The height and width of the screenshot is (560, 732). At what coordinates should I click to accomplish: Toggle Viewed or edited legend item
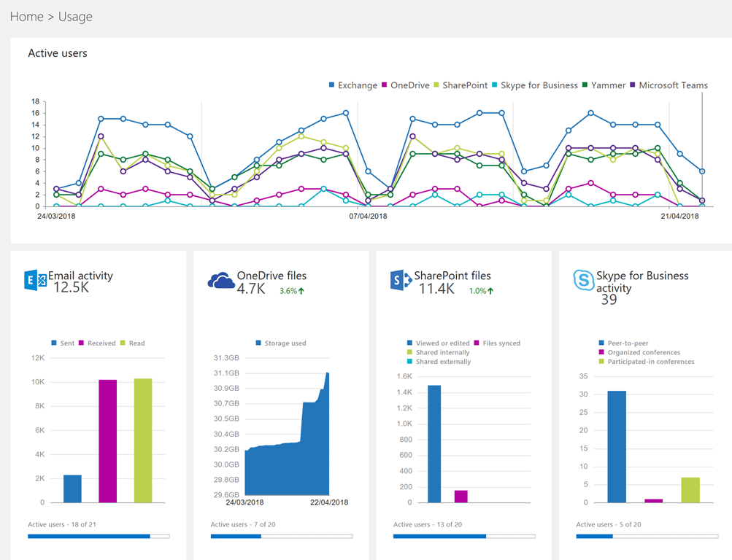[x=439, y=343]
